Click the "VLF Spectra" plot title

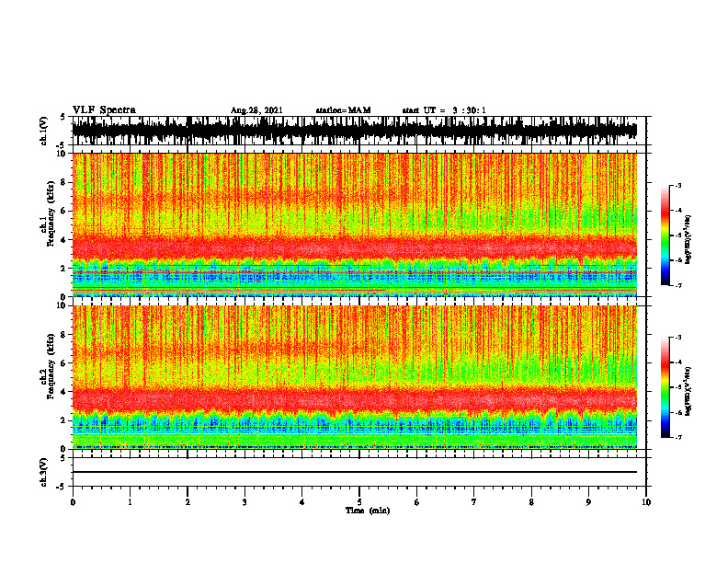(x=104, y=110)
